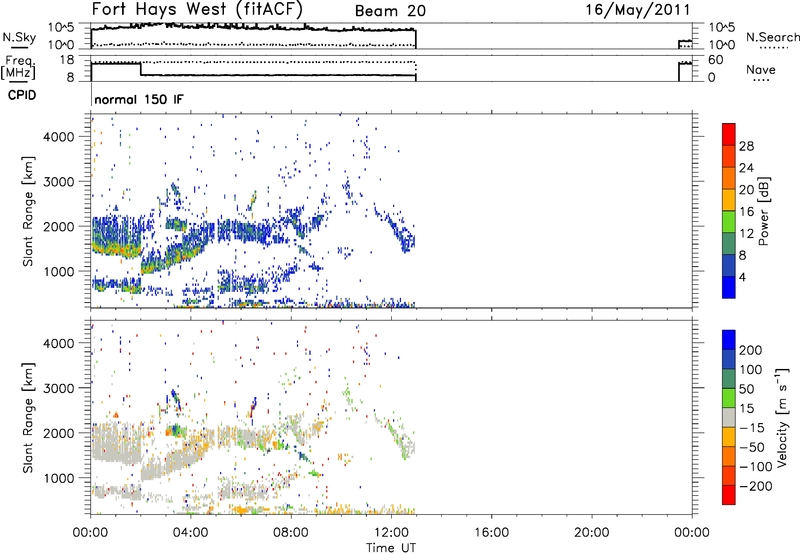Click the red top segment of the power colorbar
The height and width of the screenshot is (554, 800).
click(x=729, y=134)
